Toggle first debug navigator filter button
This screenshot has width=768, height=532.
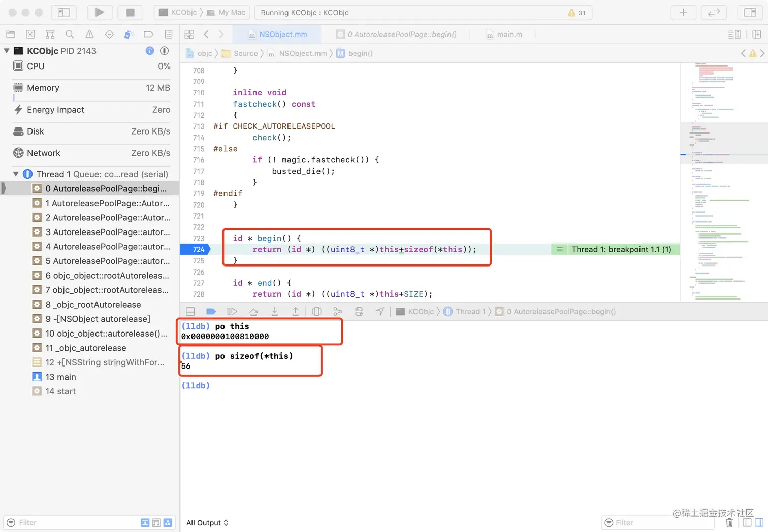145,523
